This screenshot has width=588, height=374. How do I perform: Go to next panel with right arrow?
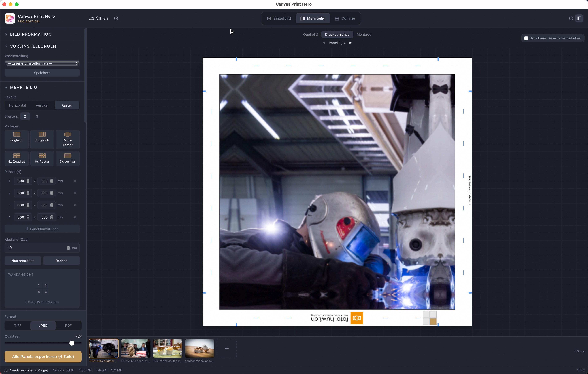[x=350, y=43]
